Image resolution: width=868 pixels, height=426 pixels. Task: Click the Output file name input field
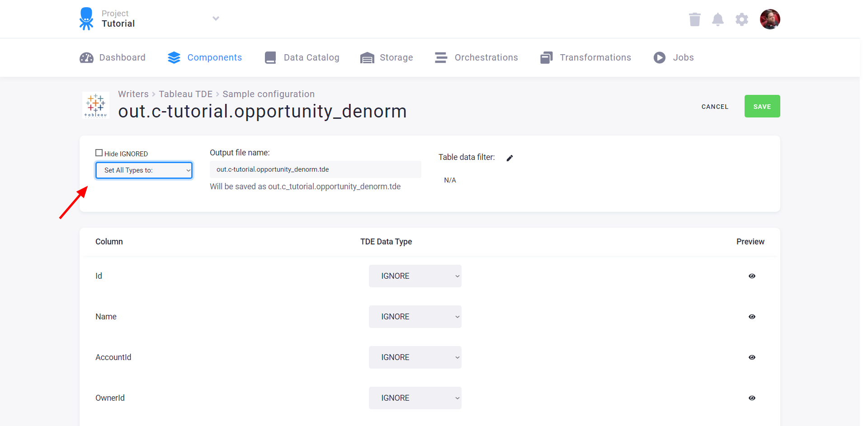[316, 169]
